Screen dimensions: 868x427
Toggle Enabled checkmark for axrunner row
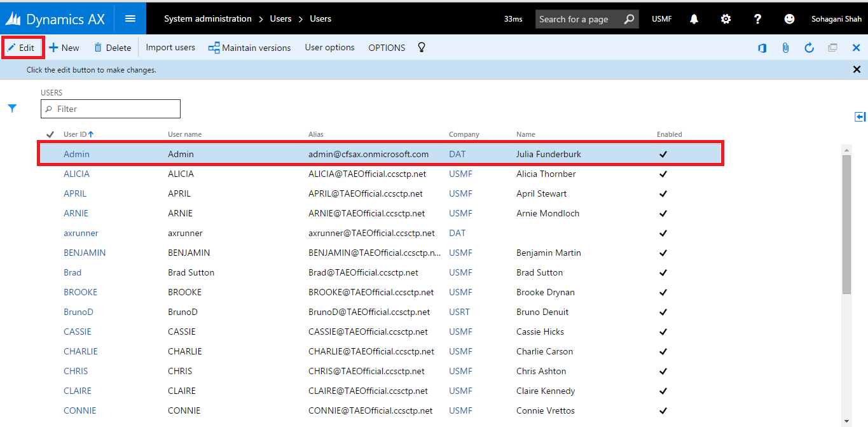(663, 233)
